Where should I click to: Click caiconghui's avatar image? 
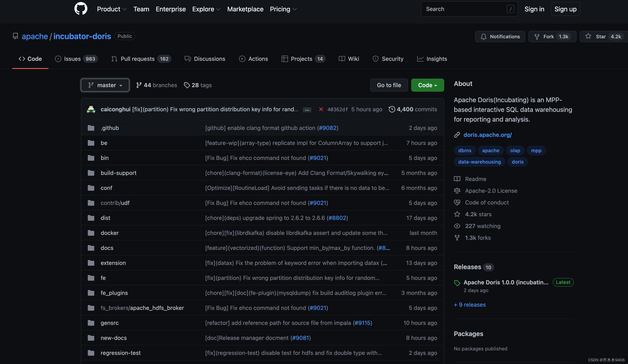click(x=91, y=109)
